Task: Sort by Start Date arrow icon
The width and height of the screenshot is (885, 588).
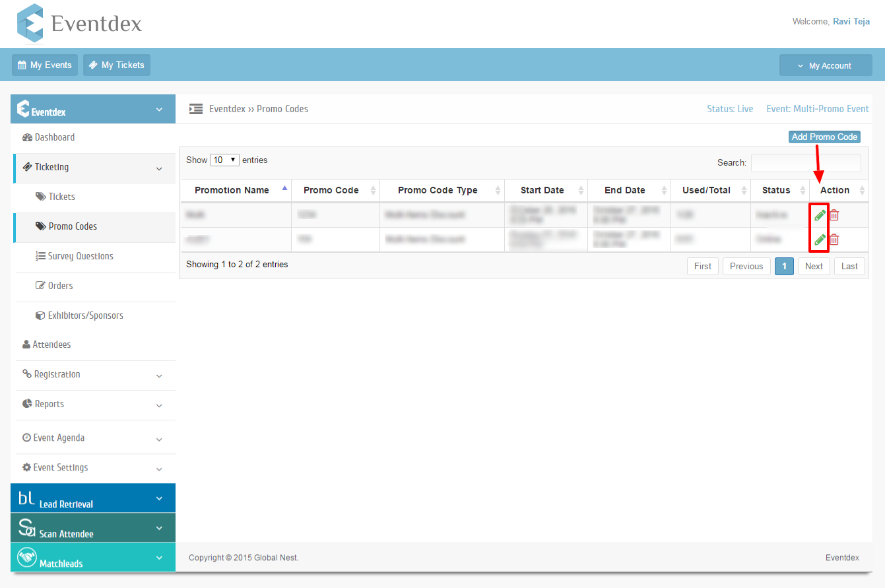Action: point(581,190)
